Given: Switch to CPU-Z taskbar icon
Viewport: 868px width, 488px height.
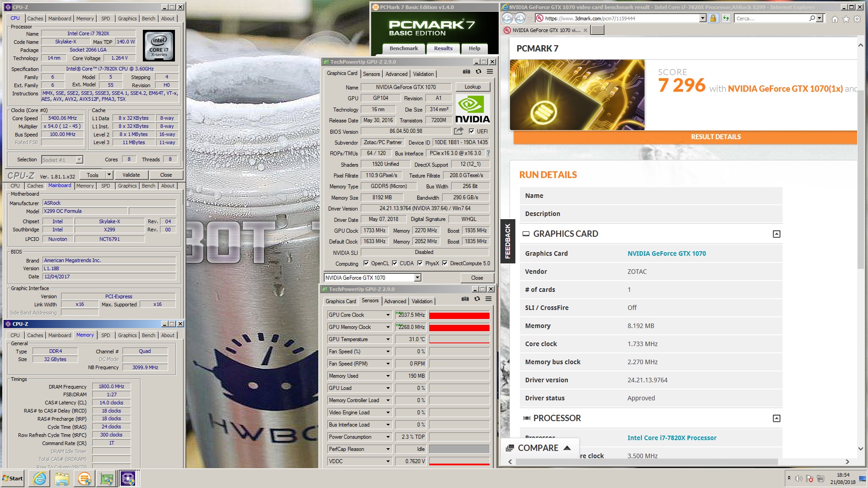Looking at the screenshot, I should [128, 479].
